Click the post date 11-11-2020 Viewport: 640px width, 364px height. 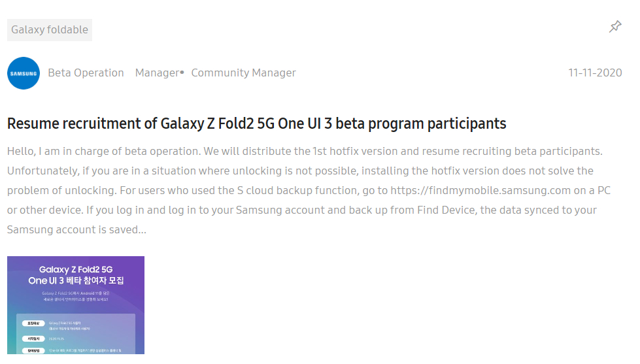595,73
